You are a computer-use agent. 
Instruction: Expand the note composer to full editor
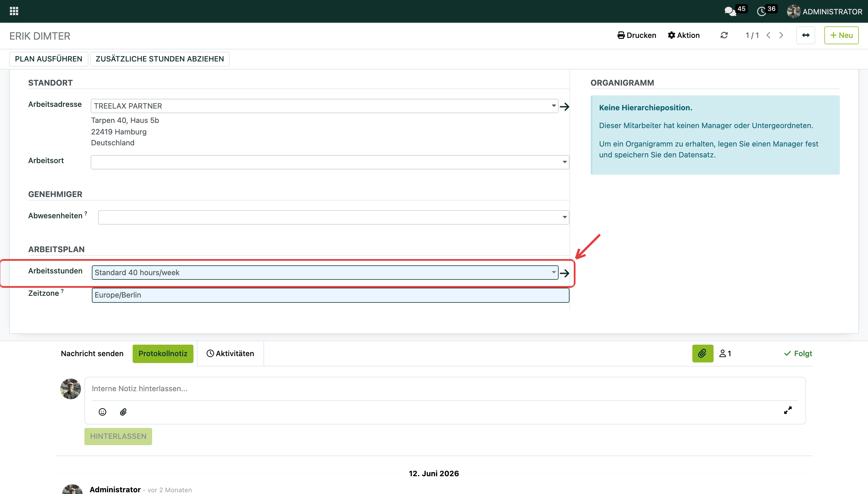pyautogui.click(x=788, y=410)
